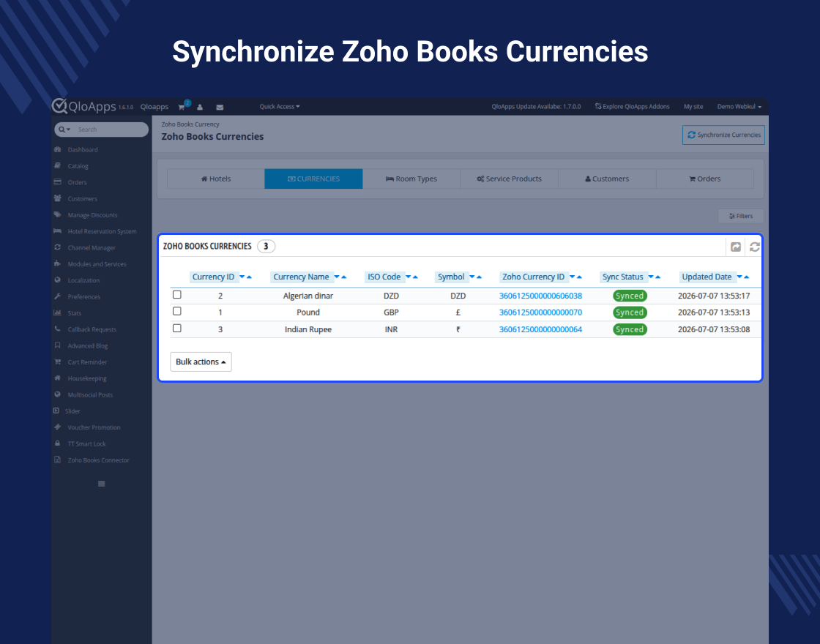Open the Bulk actions dropdown

pyautogui.click(x=201, y=362)
